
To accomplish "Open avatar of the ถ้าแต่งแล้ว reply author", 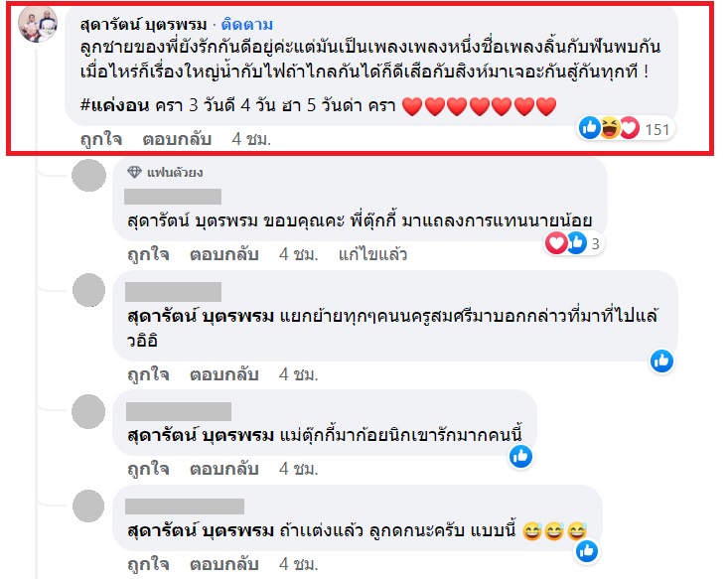I will 89,506.
